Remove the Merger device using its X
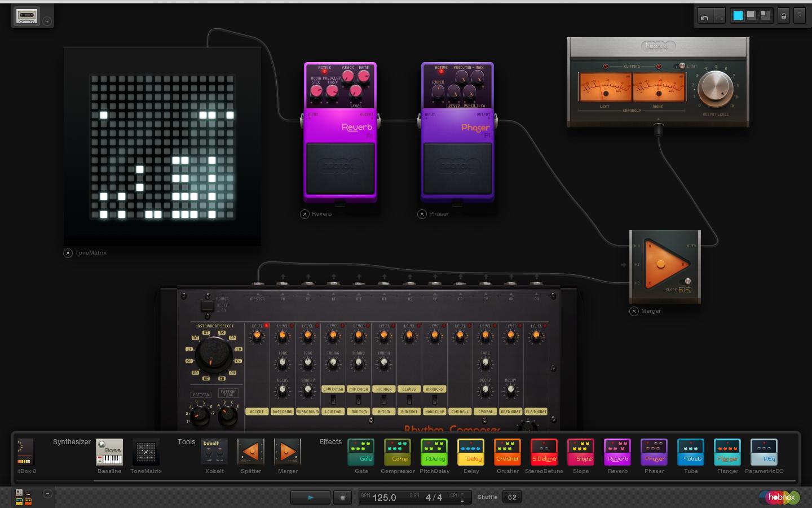 tap(634, 311)
